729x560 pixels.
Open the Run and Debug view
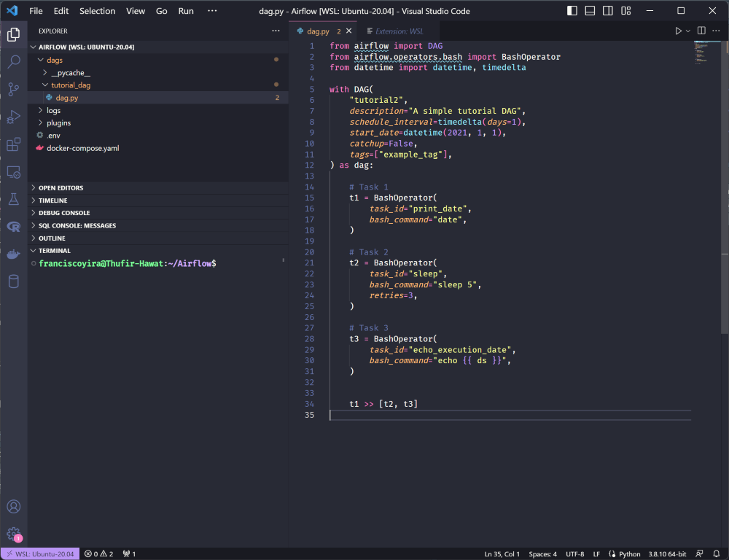click(13, 117)
